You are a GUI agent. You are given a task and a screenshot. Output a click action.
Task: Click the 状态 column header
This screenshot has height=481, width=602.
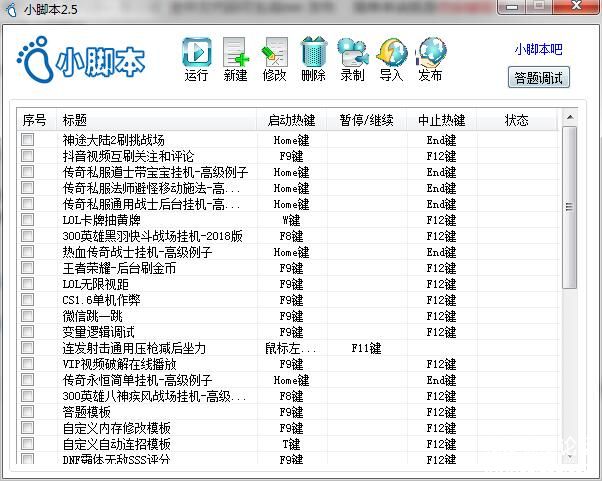click(x=516, y=120)
